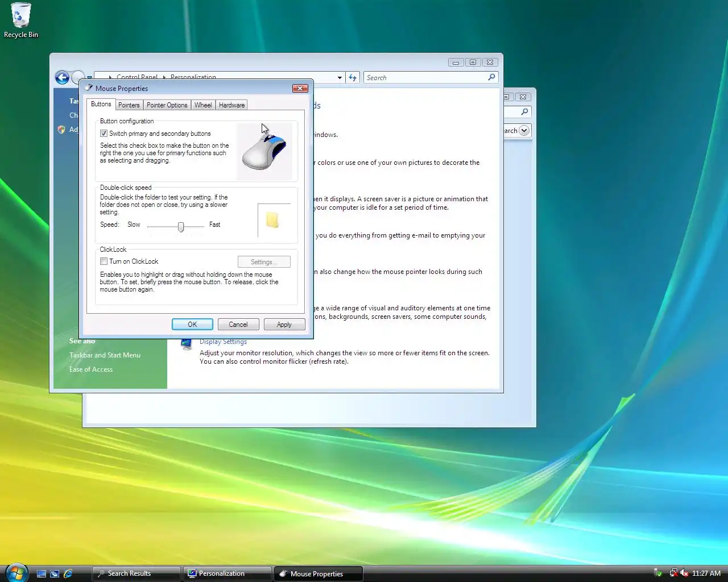Click the muted volume tray icon
The image size is (728, 582).
point(684,573)
